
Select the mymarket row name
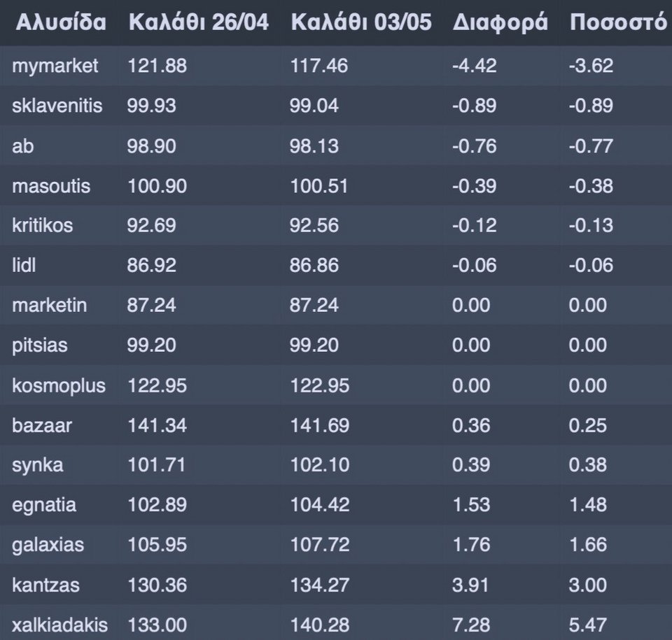pyautogui.click(x=55, y=66)
